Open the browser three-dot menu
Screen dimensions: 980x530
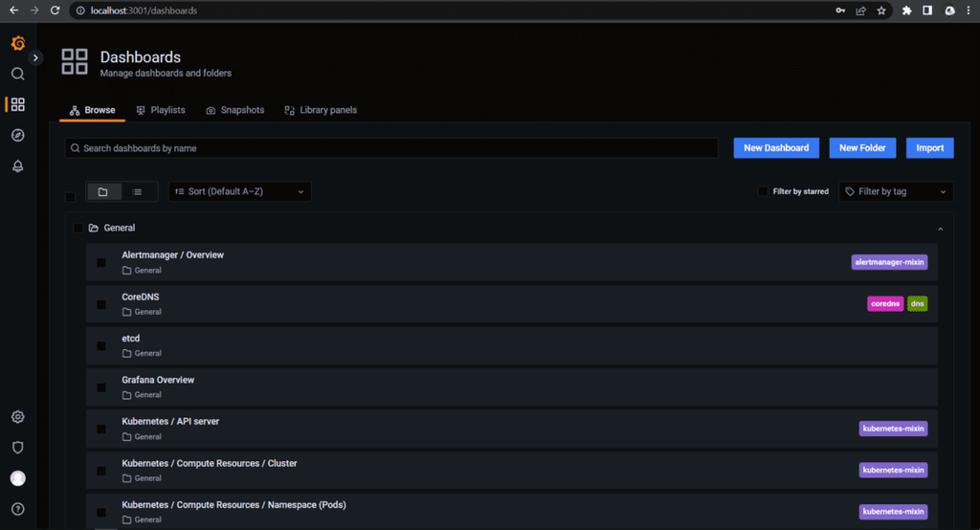point(969,11)
